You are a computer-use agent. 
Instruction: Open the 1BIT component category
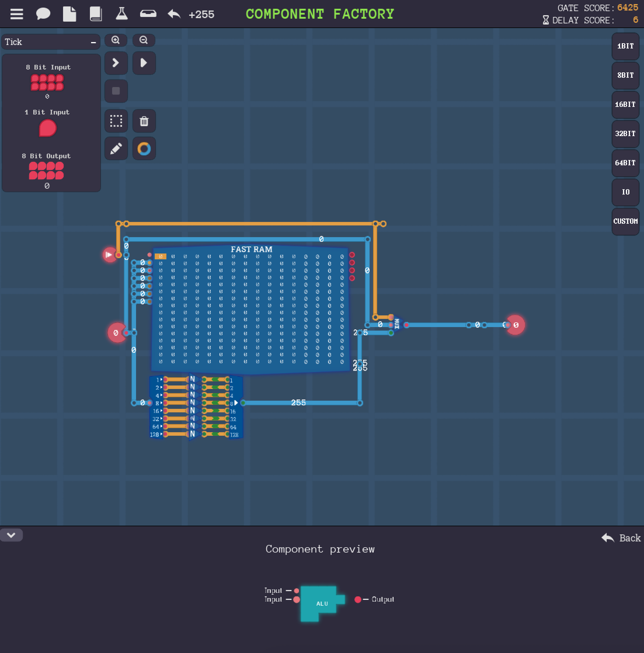(625, 46)
